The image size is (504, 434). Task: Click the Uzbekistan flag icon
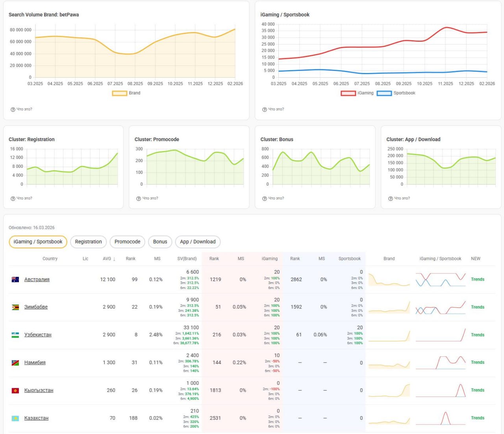click(15, 335)
